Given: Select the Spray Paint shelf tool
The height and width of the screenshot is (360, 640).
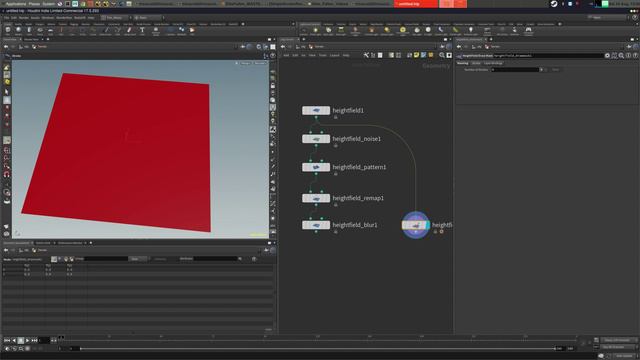Looking at the screenshot, I should pos(130,31).
